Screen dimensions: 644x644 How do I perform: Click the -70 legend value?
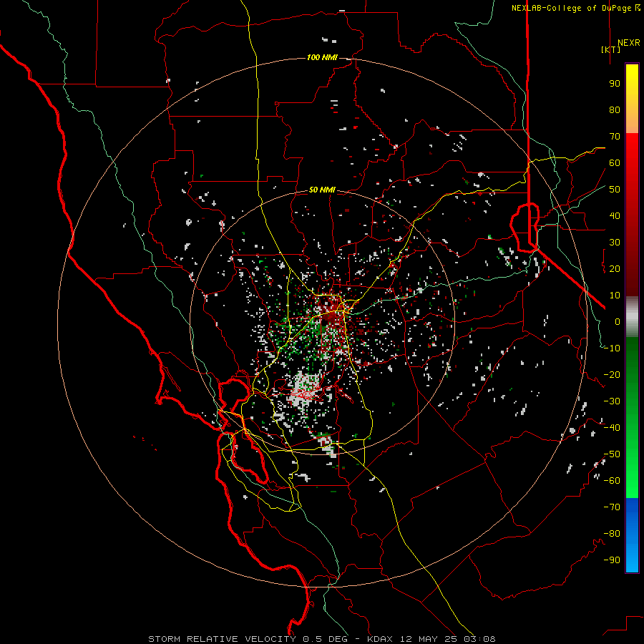[x=612, y=507]
